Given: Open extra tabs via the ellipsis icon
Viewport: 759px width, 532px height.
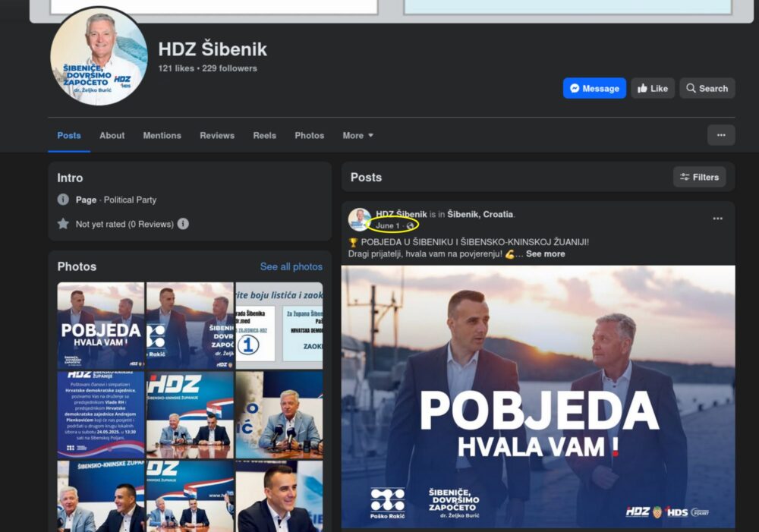Looking at the screenshot, I should [720, 134].
